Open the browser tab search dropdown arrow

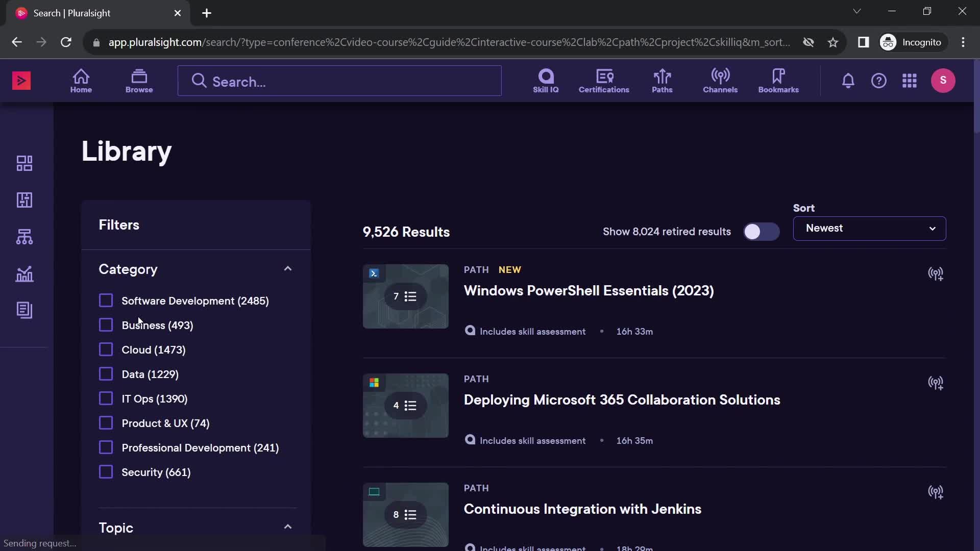(857, 11)
